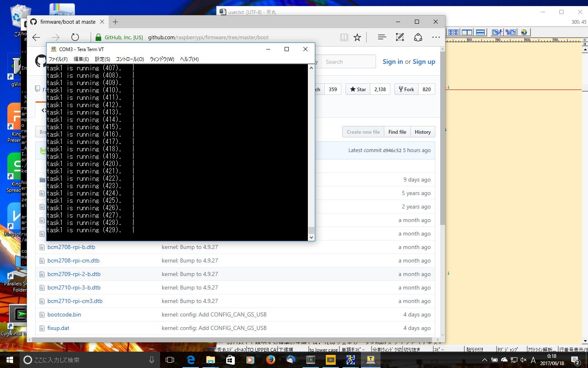588x368 pixels.
Task: Share the page from Edge toolbar
Action: pos(418,37)
